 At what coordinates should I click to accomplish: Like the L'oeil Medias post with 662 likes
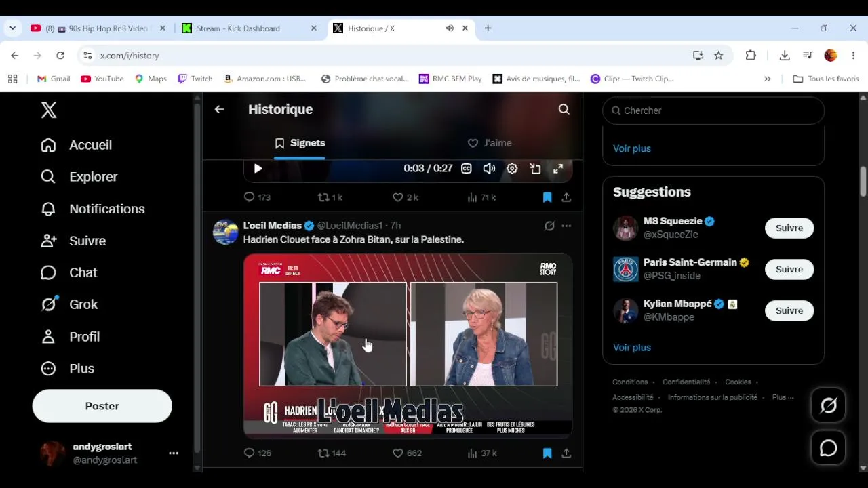[407, 453]
